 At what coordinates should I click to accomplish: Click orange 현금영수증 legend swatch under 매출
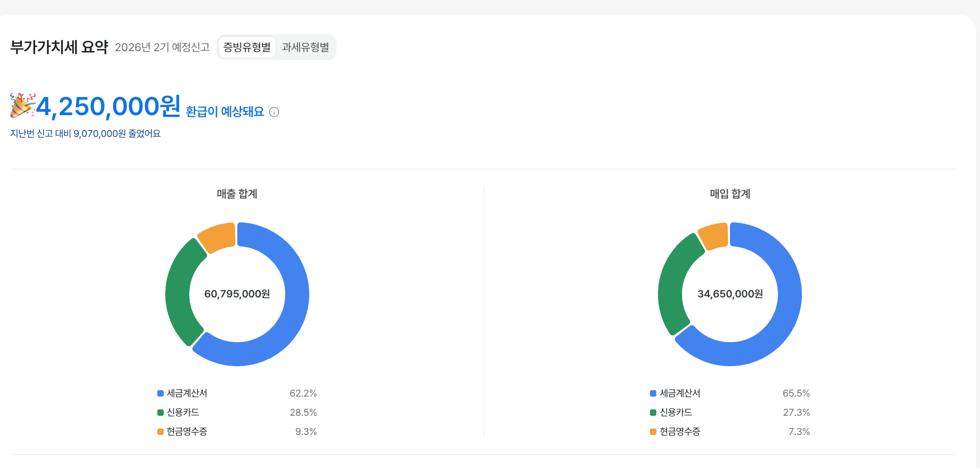[160, 432]
